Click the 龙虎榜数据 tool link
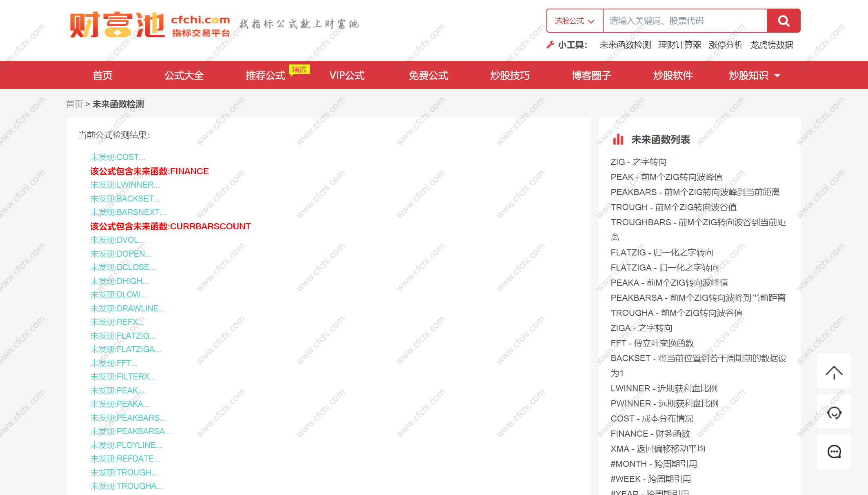The height and width of the screenshot is (495, 868). click(771, 45)
